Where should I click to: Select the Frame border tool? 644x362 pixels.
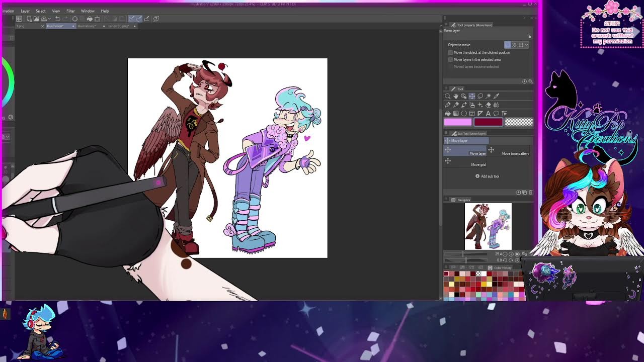(472, 113)
